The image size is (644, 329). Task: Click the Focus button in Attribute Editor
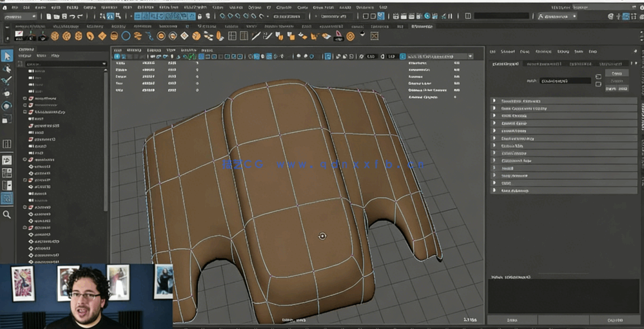pos(616,73)
